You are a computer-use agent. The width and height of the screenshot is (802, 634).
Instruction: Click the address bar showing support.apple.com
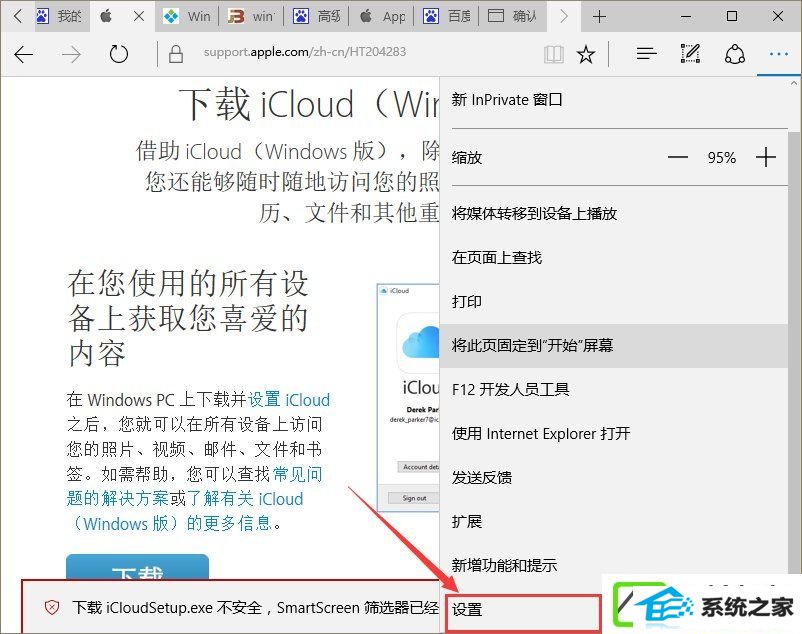tap(305, 52)
